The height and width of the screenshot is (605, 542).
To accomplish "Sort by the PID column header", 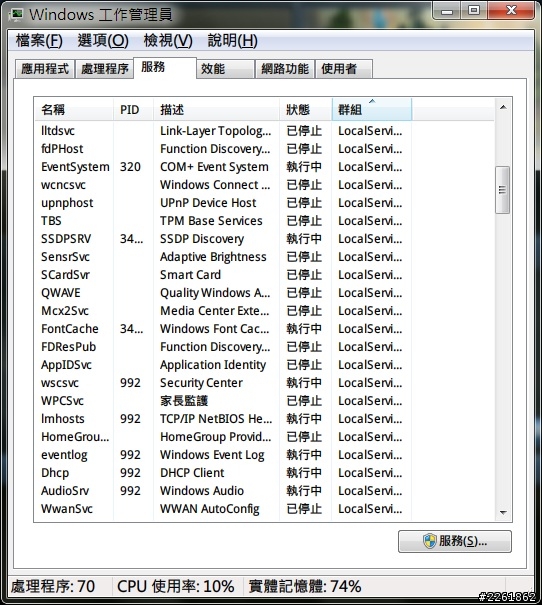I will tap(133, 110).
